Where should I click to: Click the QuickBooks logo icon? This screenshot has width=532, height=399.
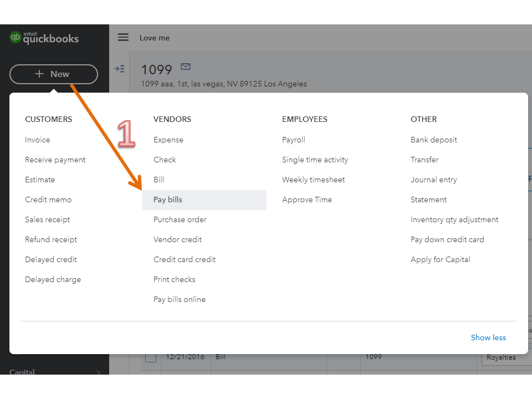point(16,37)
